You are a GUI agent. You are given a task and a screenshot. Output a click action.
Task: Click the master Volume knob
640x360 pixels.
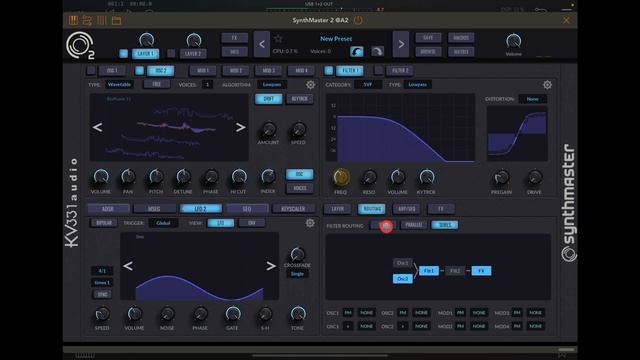click(x=513, y=41)
